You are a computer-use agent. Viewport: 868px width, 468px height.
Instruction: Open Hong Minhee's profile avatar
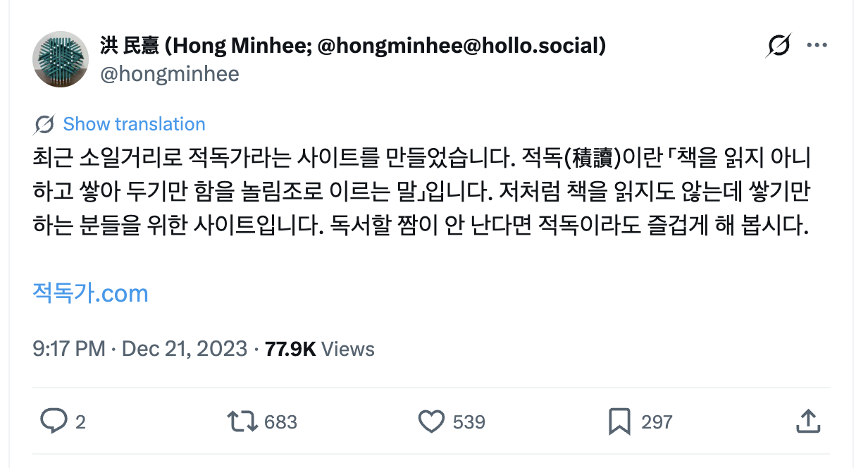(60, 59)
